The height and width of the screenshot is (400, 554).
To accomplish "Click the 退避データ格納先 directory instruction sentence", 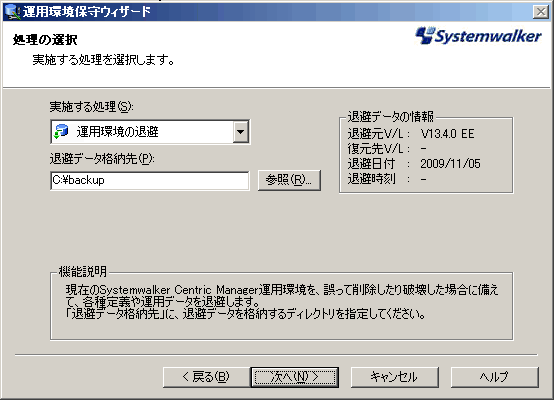I will point(245,314).
